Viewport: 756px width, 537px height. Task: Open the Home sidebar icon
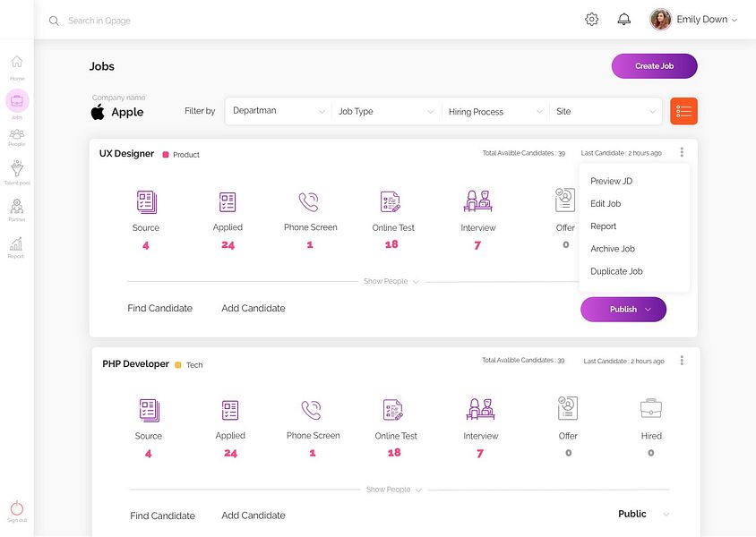pos(17,64)
